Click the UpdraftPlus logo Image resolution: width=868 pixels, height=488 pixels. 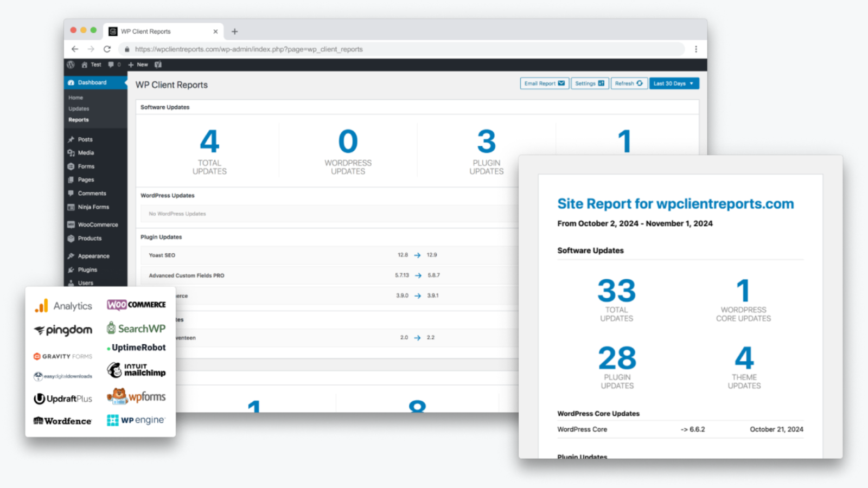point(62,399)
